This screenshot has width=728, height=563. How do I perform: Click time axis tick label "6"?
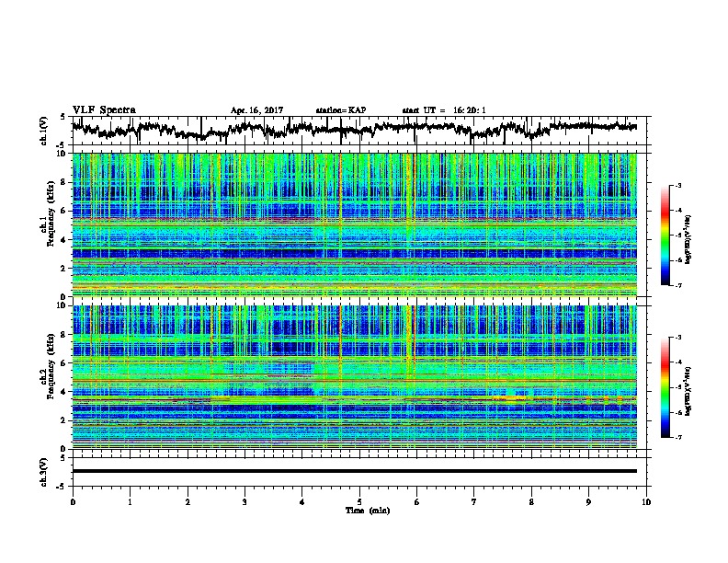click(417, 502)
